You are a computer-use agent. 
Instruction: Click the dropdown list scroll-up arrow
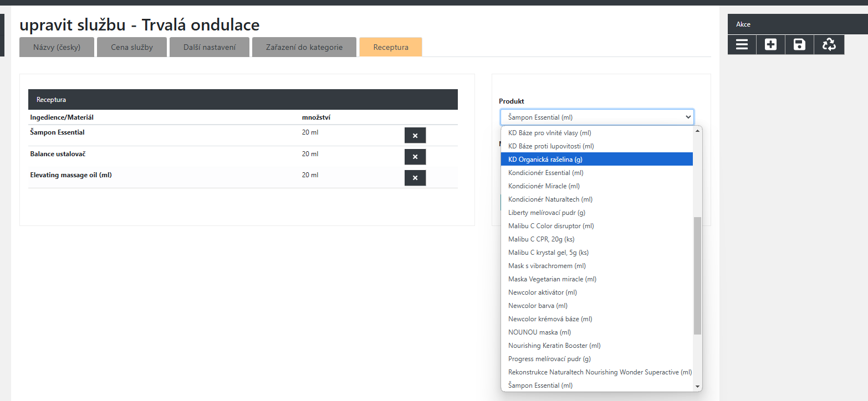click(x=697, y=131)
